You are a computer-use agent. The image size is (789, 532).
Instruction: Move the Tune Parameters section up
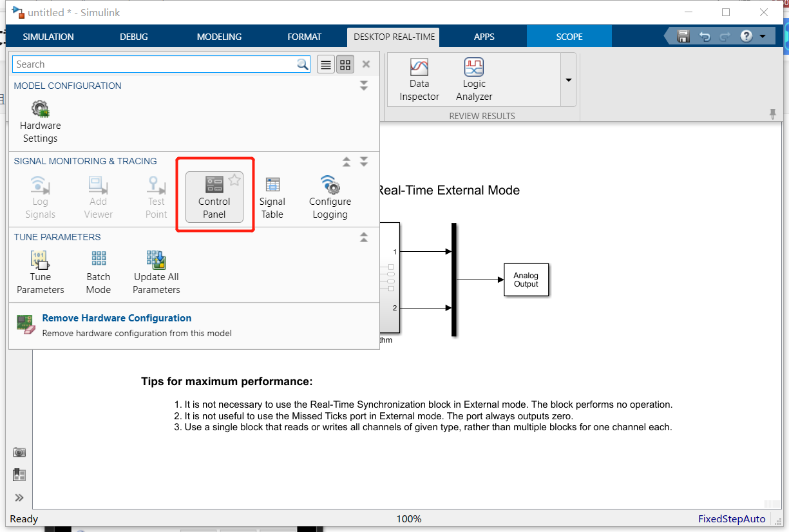[364, 237]
